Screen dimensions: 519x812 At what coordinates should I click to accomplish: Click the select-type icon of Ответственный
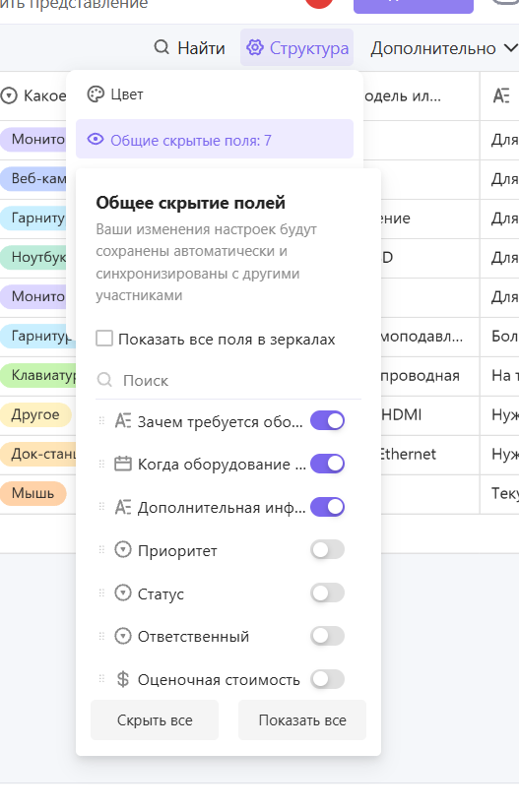pyautogui.click(x=123, y=636)
